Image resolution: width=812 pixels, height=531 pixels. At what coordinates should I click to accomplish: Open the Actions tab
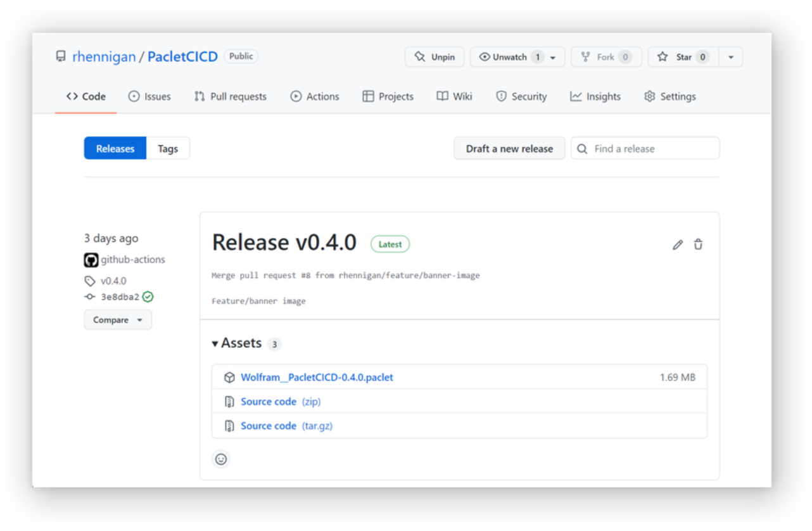pyautogui.click(x=315, y=96)
